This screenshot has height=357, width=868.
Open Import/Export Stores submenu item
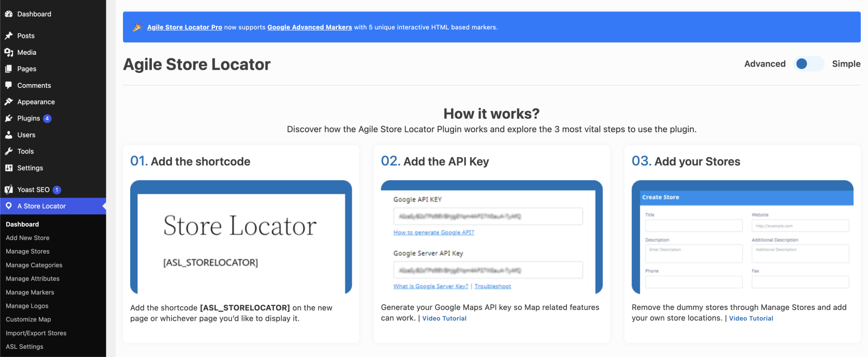pos(36,333)
